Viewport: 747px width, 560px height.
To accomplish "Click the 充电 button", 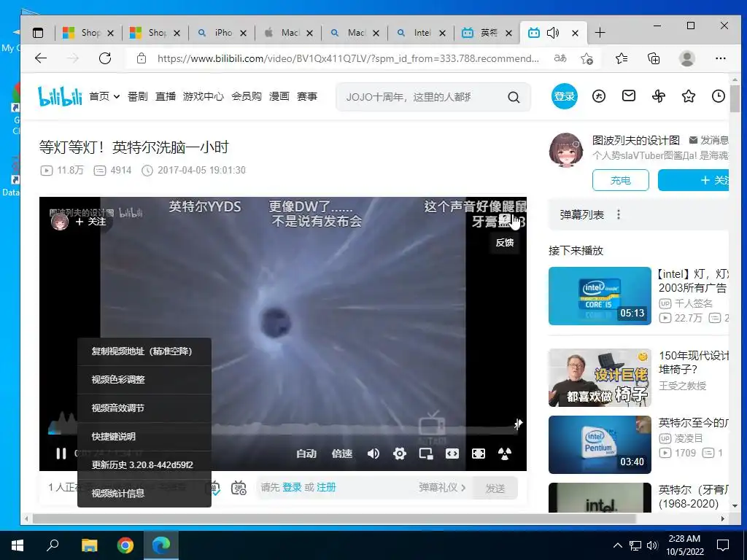I will tap(620, 181).
